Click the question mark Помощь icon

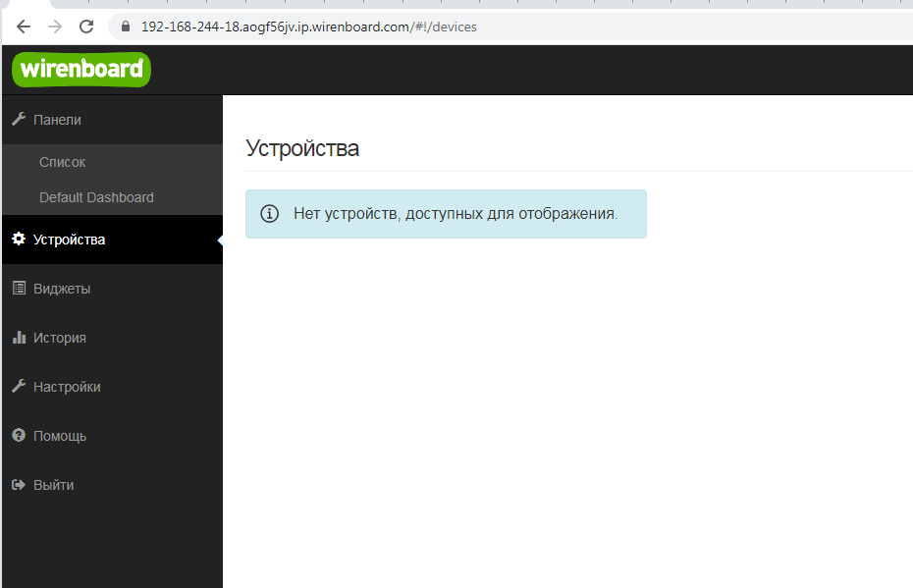coord(18,436)
